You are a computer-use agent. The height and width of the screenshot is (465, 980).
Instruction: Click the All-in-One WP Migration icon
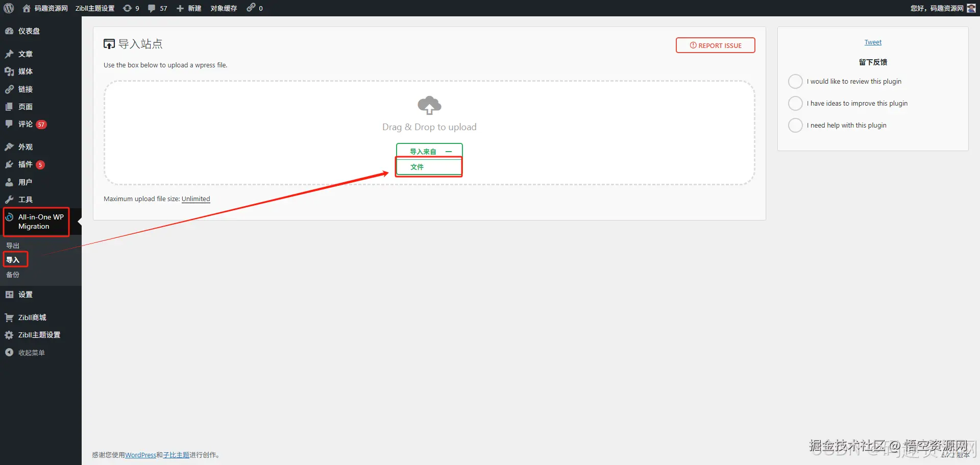(9, 217)
